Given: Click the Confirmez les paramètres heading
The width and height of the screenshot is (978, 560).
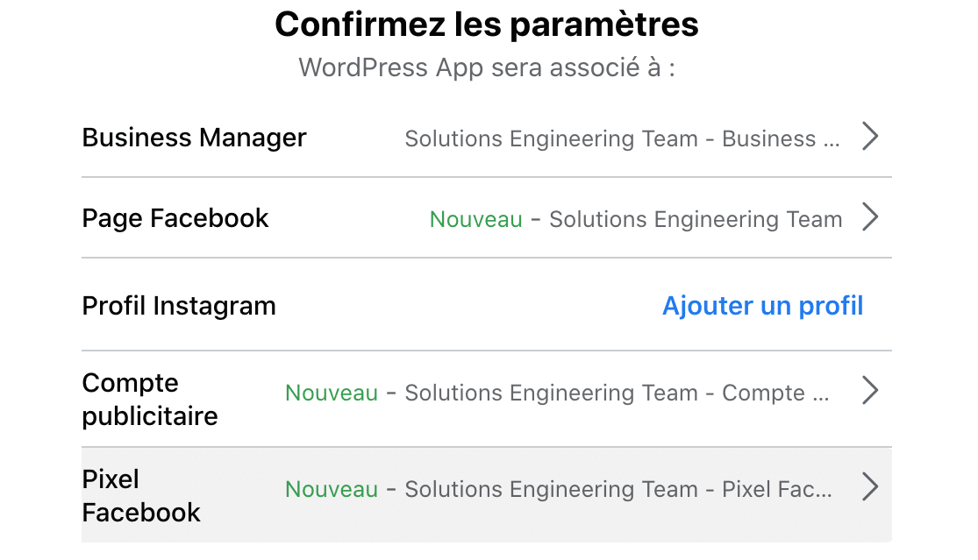Looking at the screenshot, I should (488, 24).
